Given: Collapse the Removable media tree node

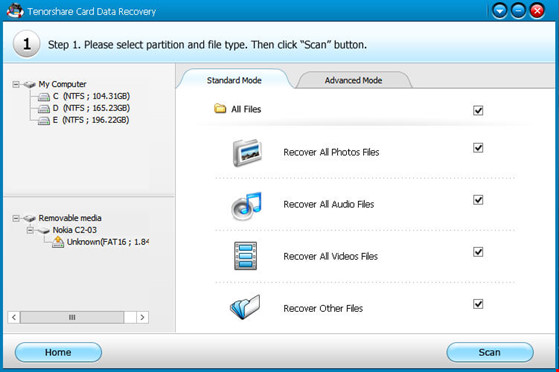Looking at the screenshot, I should (x=16, y=218).
